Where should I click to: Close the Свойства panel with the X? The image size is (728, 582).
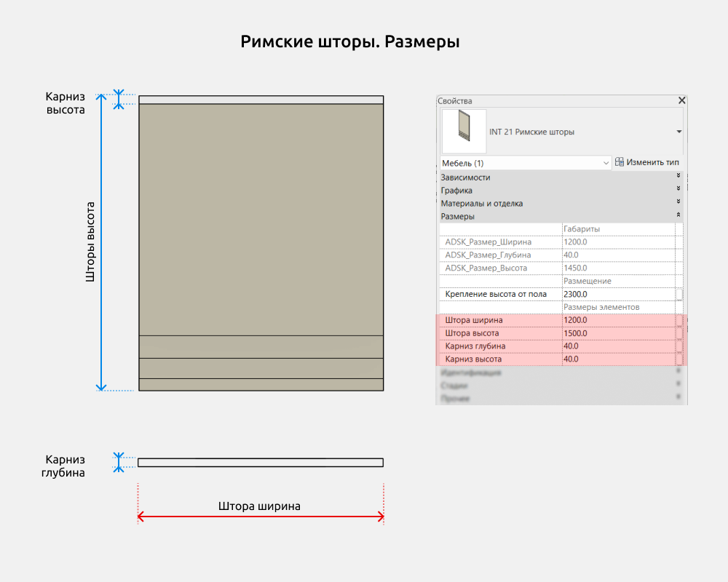681,100
